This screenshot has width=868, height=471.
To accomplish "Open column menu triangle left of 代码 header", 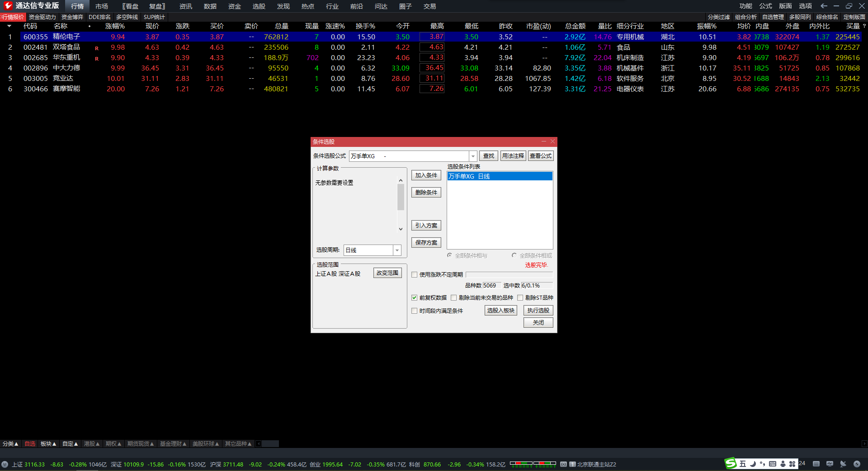I will [9, 26].
